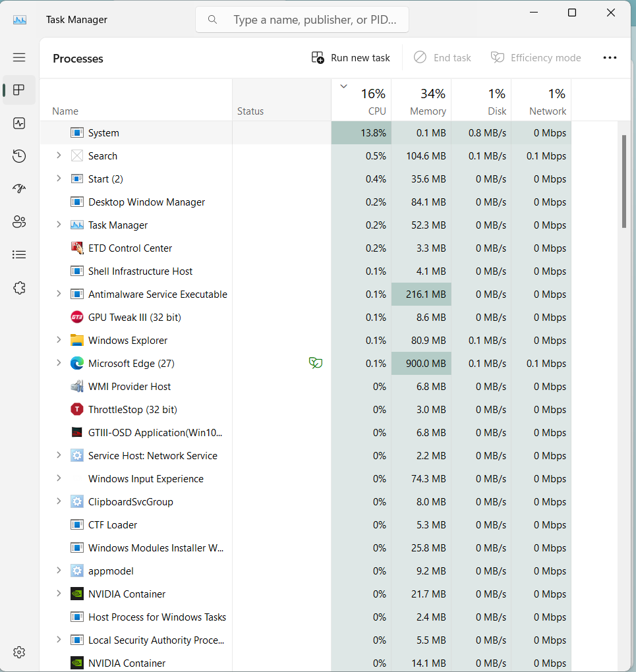Expand the Microsoft Edge (27) group

59,363
